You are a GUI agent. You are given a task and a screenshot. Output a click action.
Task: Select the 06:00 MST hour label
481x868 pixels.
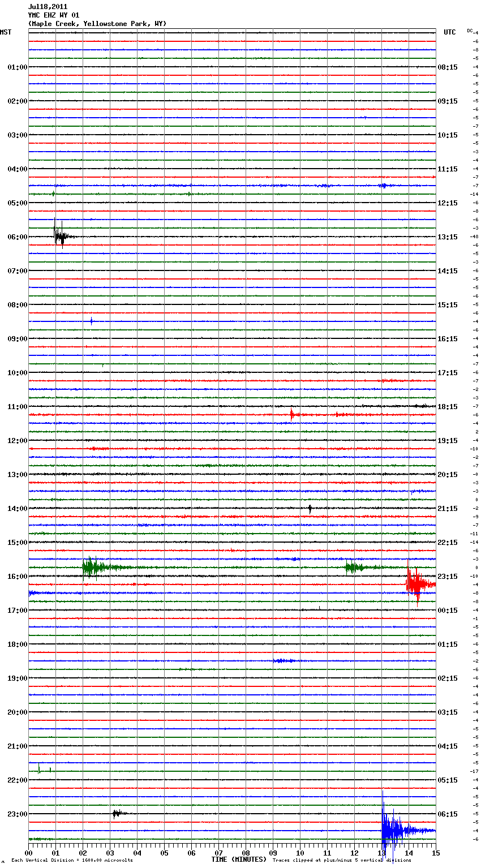click(x=18, y=237)
